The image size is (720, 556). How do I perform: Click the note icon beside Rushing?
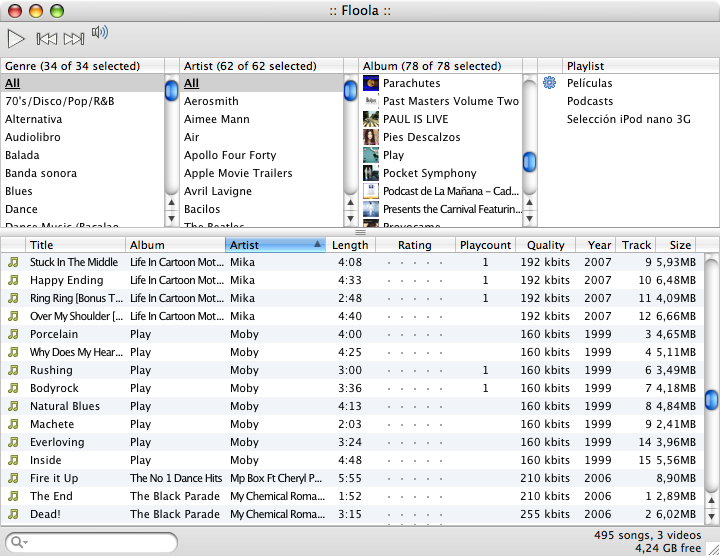[13, 370]
